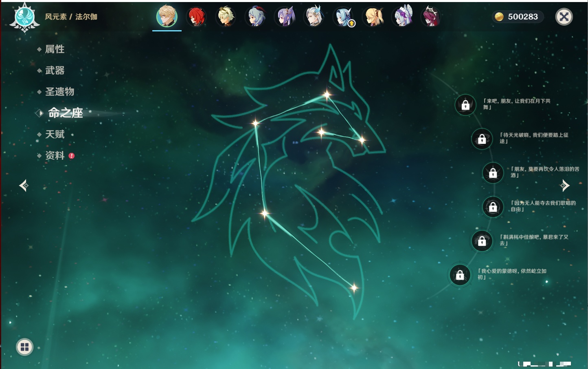Viewport: 588px width, 369px height.
Task: Select the lavender-haired maid headdress avatar
Action: pos(403,17)
